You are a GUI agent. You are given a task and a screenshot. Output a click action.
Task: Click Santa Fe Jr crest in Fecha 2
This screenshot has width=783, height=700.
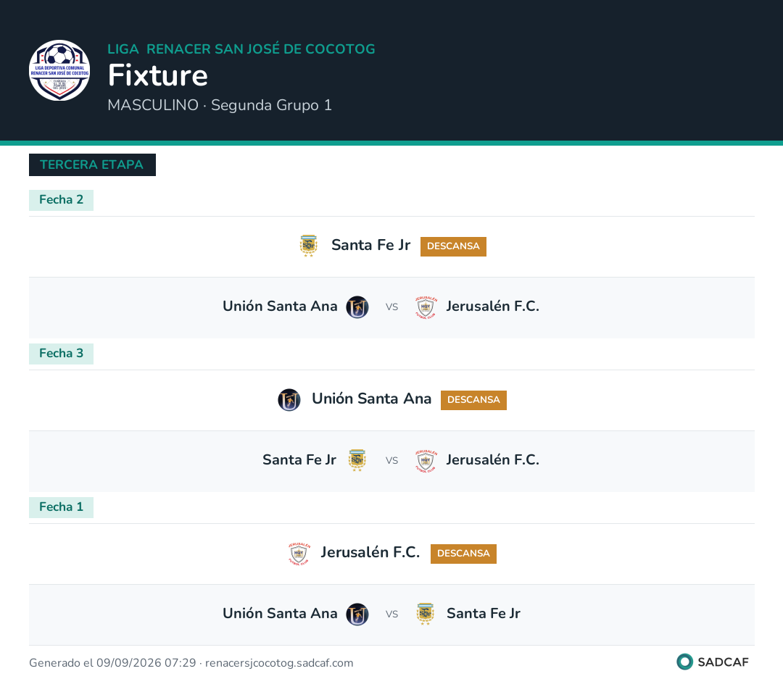click(309, 246)
